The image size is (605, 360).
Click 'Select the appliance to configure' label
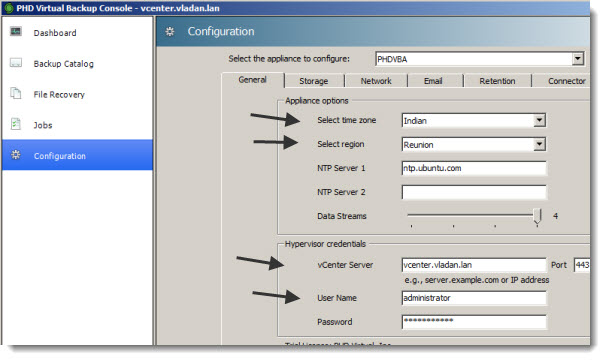289,59
